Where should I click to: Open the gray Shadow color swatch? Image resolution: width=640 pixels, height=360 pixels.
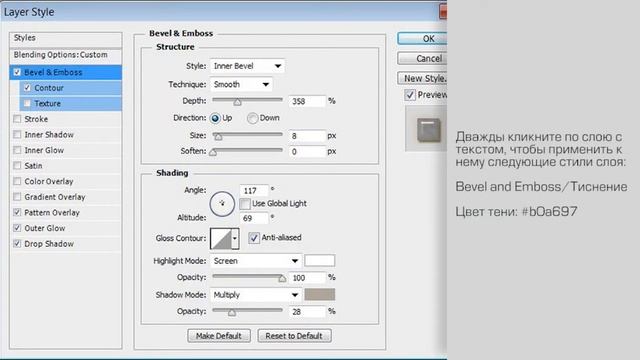320,295
